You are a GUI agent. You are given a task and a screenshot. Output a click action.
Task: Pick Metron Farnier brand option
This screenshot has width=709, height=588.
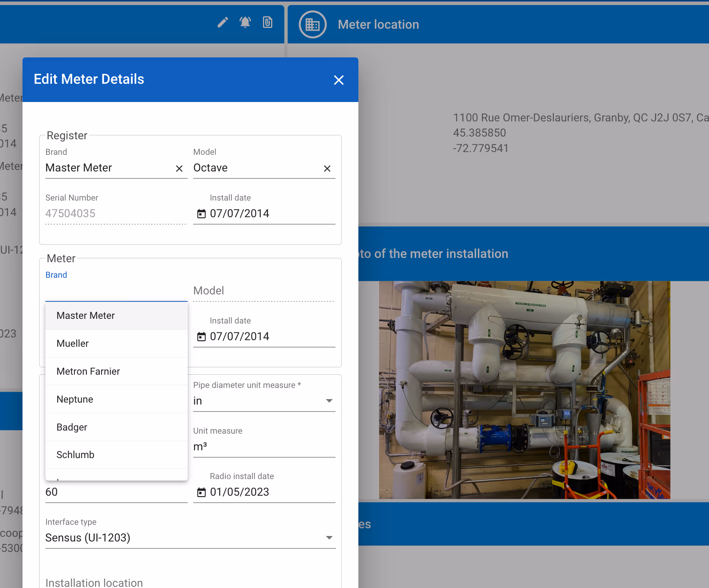[x=88, y=372]
